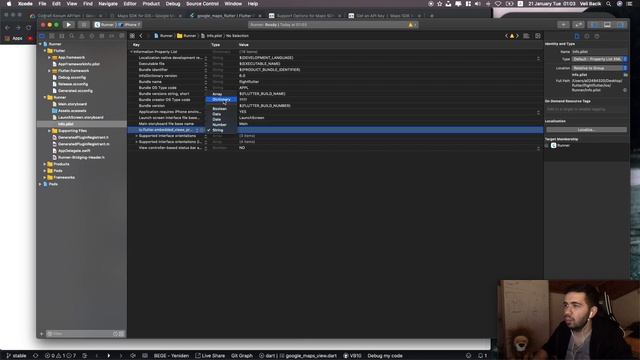
Task: Collapse the Information Property List row
Action: click(x=131, y=52)
